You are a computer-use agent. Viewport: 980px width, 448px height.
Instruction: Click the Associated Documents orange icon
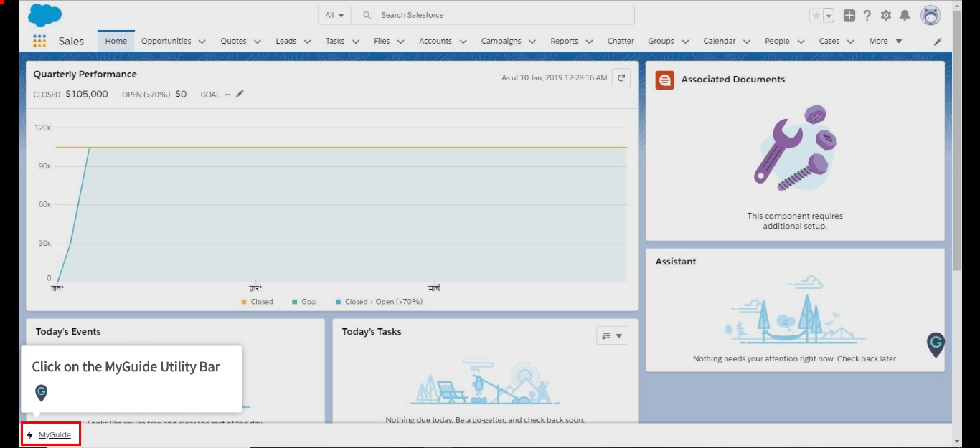[x=665, y=80]
